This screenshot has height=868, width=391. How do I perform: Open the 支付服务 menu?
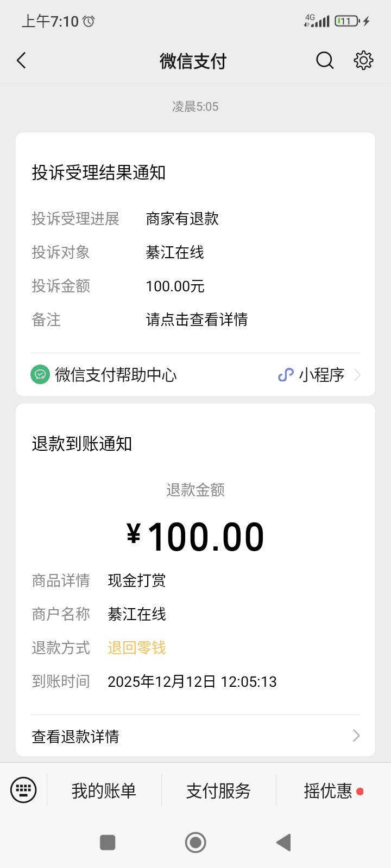coord(218,790)
